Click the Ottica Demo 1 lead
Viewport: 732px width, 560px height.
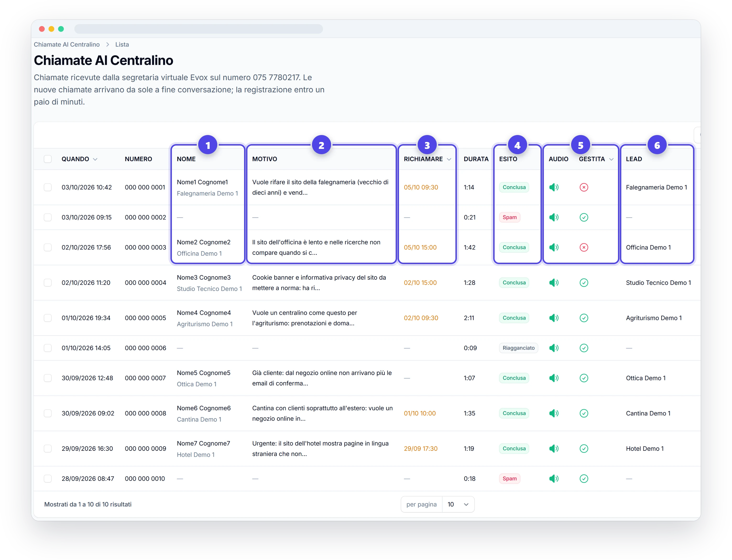(646, 378)
